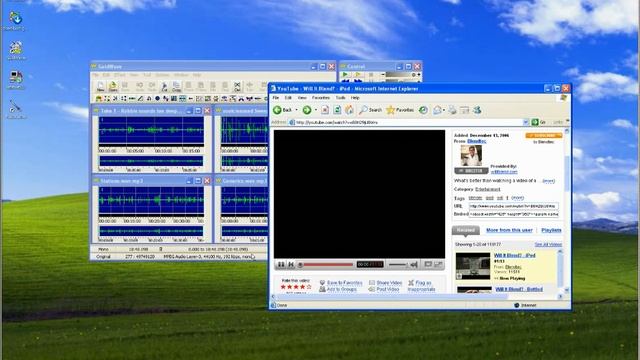Click More from this user link
This screenshot has width=640, height=360.
[509, 230]
